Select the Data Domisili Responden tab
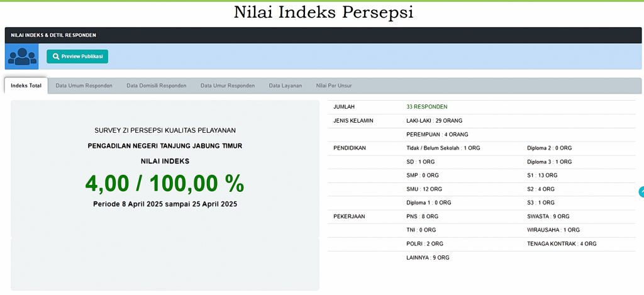Image resolution: width=644 pixels, height=295 pixels. pos(156,86)
